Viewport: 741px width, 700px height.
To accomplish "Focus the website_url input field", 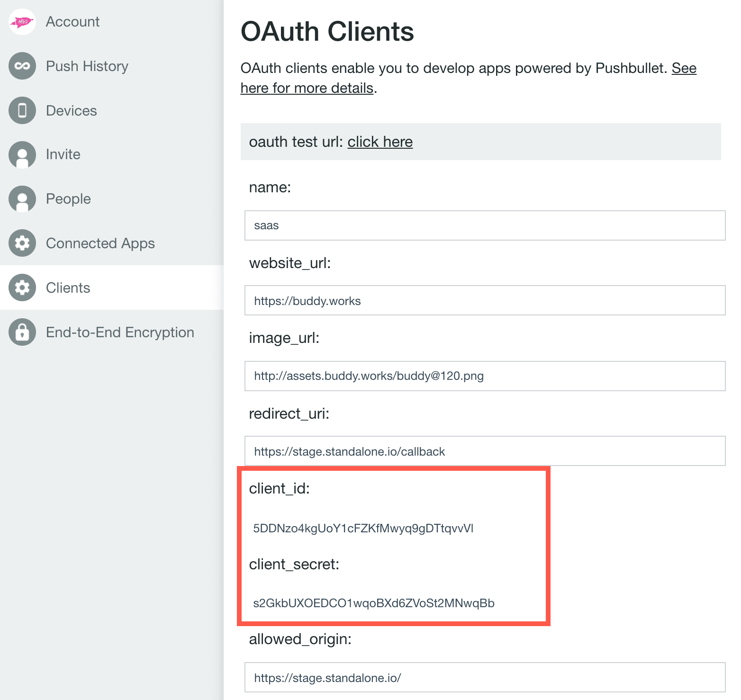I will click(x=485, y=300).
